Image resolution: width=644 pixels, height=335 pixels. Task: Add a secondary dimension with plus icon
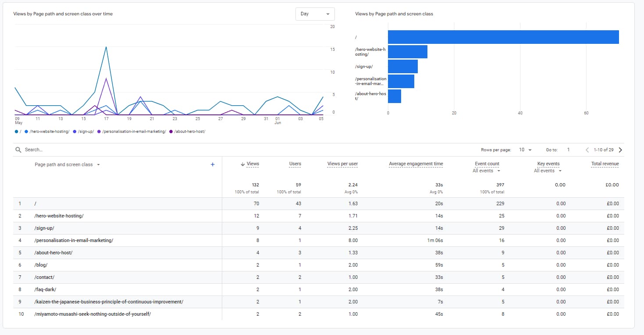tap(213, 164)
